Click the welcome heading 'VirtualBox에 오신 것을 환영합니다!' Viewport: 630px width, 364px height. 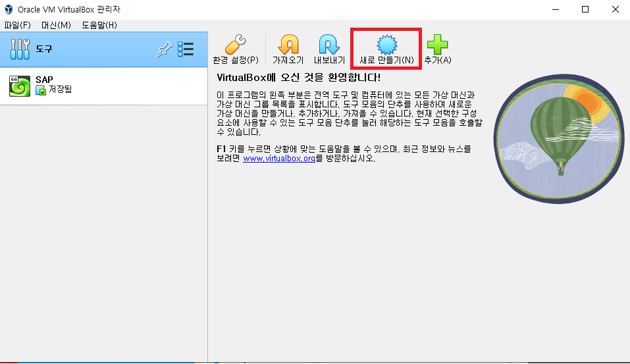tap(298, 77)
